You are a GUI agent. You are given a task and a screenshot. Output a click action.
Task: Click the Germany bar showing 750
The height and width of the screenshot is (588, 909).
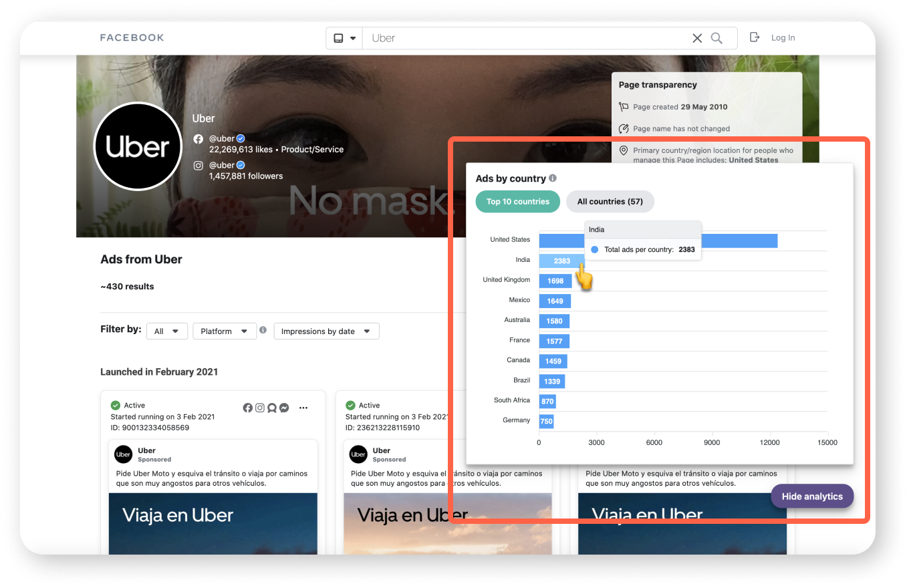tap(546, 421)
